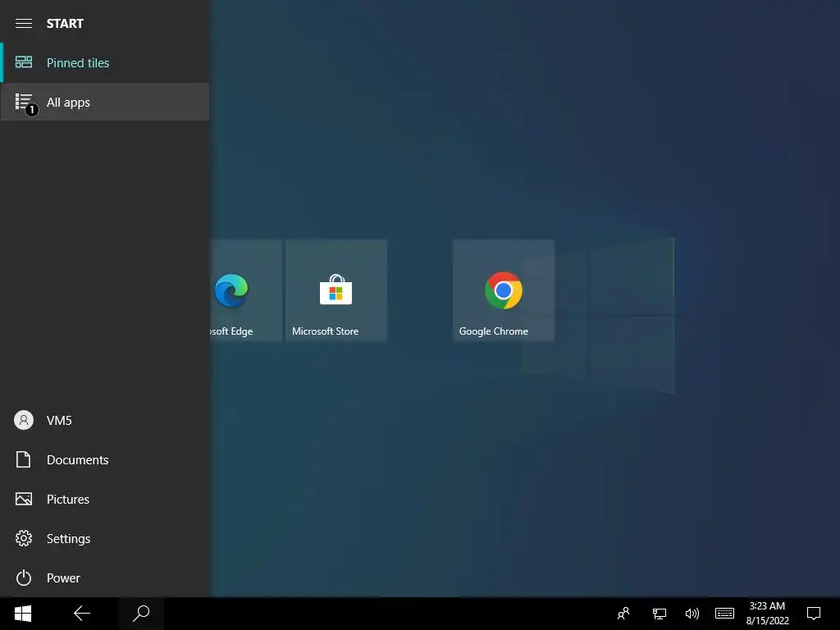This screenshot has width=840, height=630.
Task: Click the VM5 avatar icon
Action: 24,421
